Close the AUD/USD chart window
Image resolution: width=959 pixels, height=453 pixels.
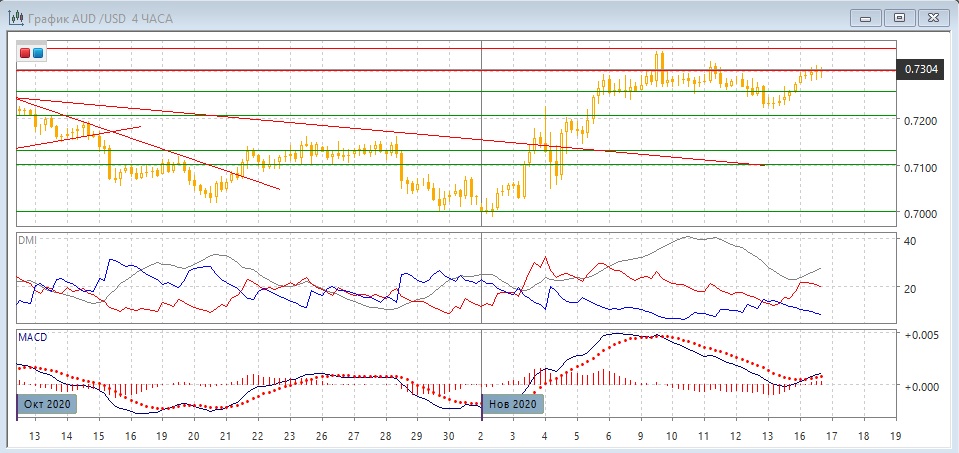pyautogui.click(x=932, y=17)
